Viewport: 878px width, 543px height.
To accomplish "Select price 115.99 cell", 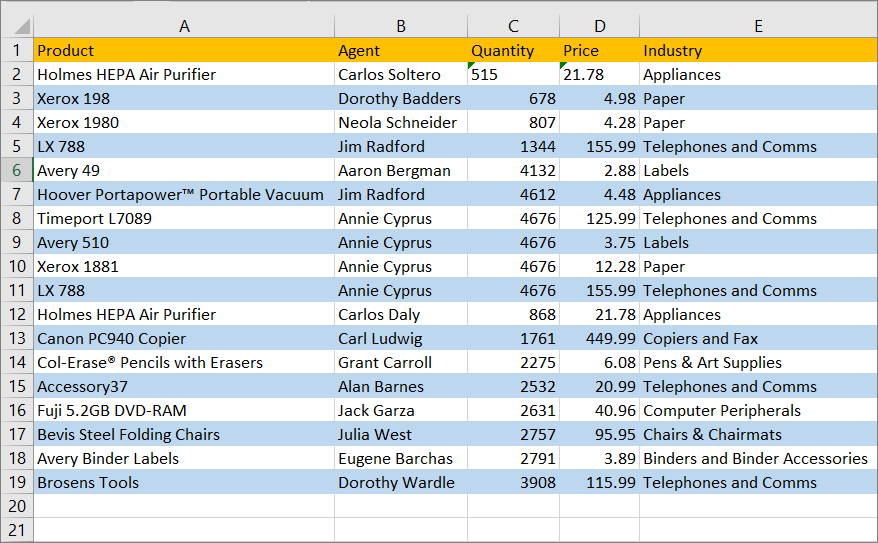I will click(600, 482).
